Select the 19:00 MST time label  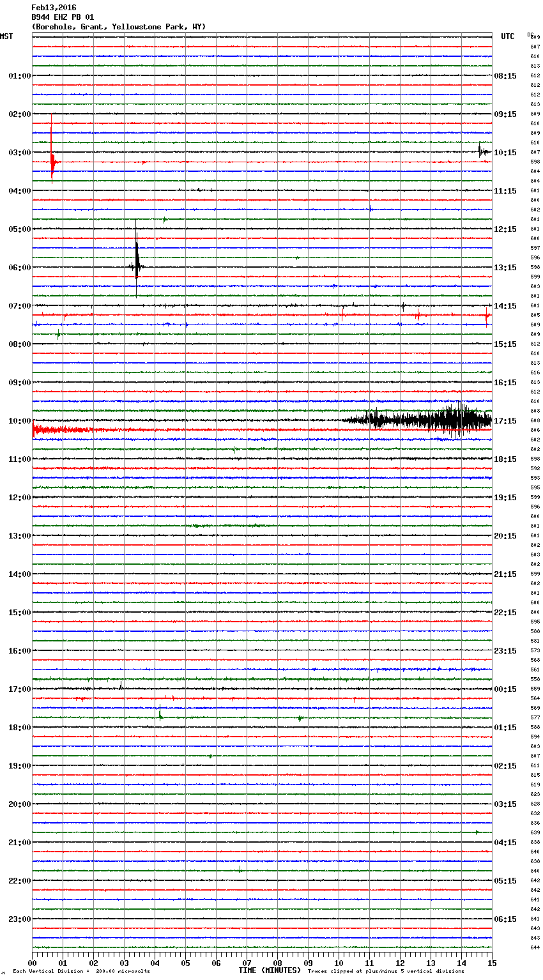pyautogui.click(x=19, y=766)
